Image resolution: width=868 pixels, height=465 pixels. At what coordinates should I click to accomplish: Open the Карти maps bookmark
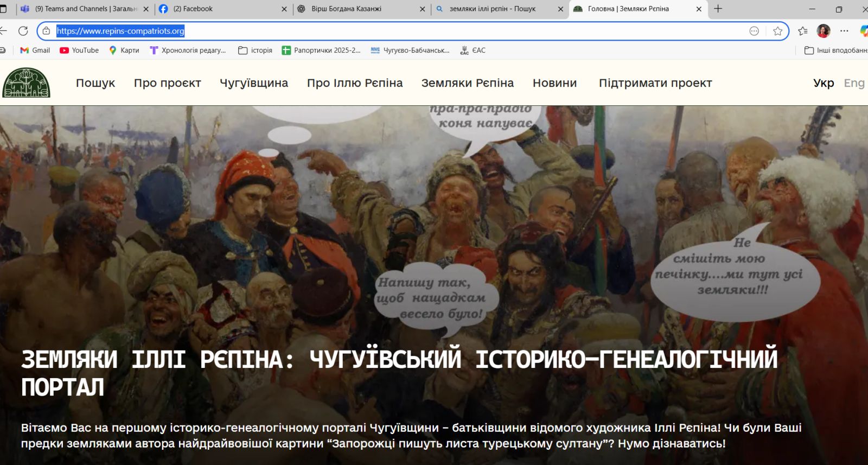[x=124, y=50]
